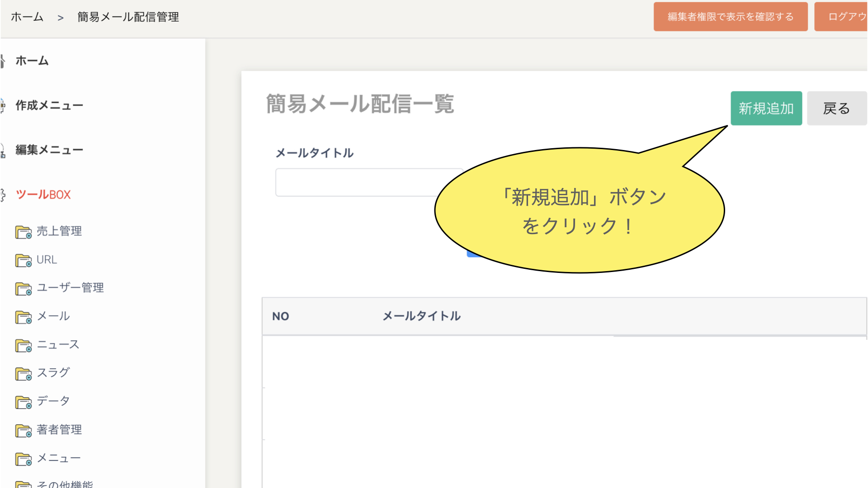The width and height of the screenshot is (868, 488).
Task: Click 編集者権限で表示を確認する button
Action: pyautogui.click(x=730, y=17)
